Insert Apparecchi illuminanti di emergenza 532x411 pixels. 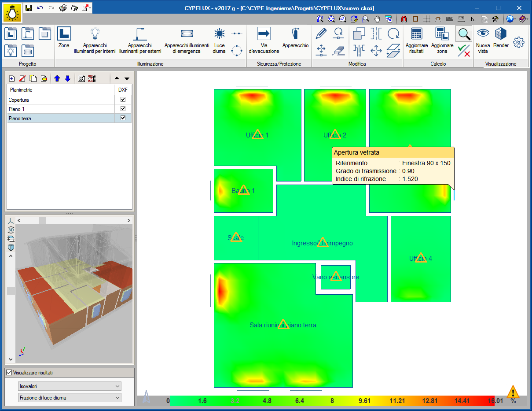(187, 41)
